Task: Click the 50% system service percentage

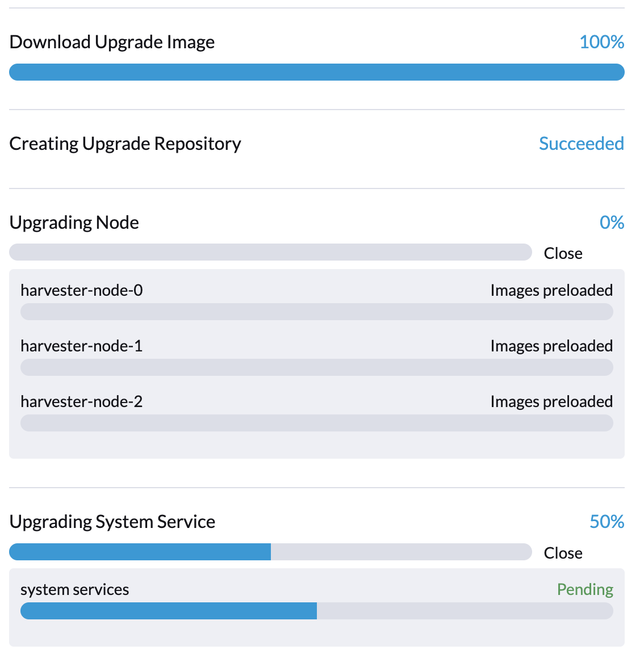Action: pyautogui.click(x=607, y=522)
